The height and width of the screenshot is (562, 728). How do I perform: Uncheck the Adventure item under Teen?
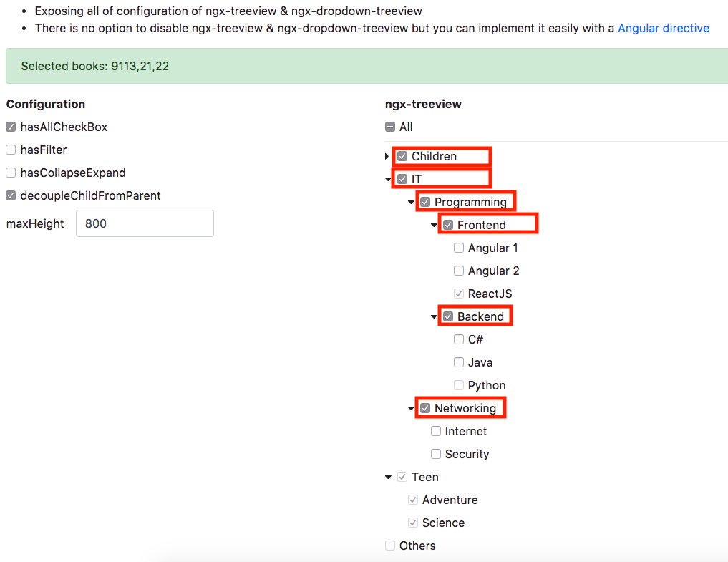tap(412, 499)
